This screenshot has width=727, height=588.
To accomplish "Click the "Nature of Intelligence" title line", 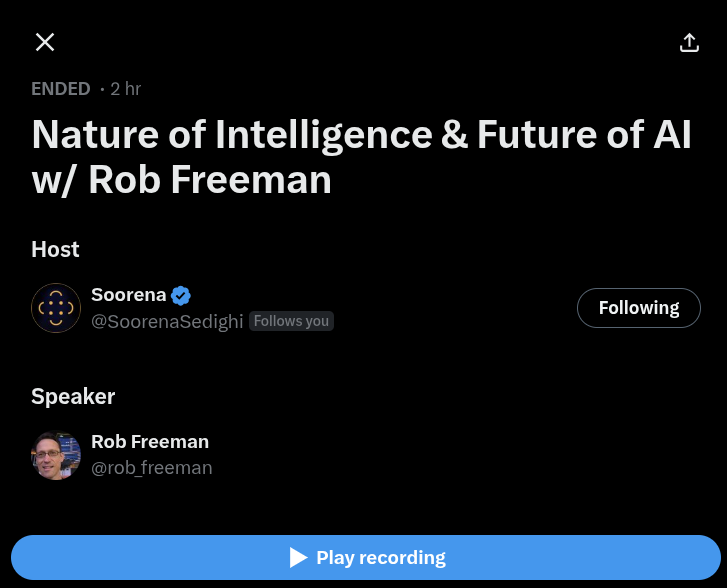I will coord(361,134).
